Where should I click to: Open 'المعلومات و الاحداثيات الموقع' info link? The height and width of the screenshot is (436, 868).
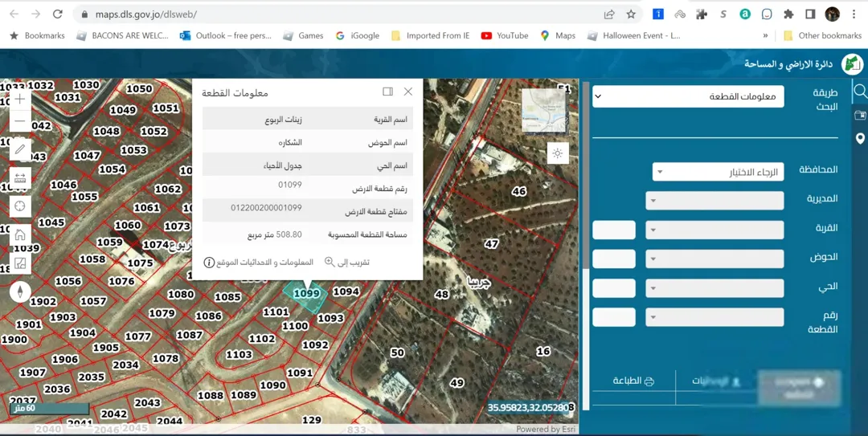259,263
